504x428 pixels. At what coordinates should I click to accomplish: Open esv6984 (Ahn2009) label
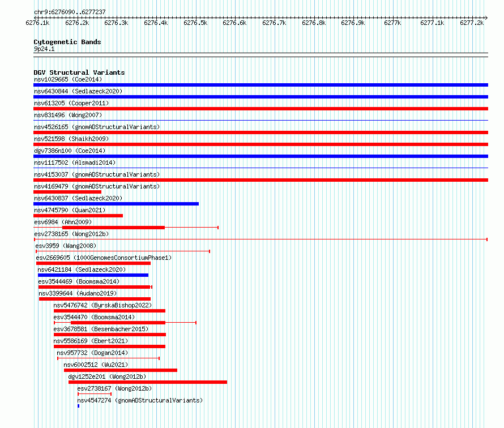click(x=63, y=222)
